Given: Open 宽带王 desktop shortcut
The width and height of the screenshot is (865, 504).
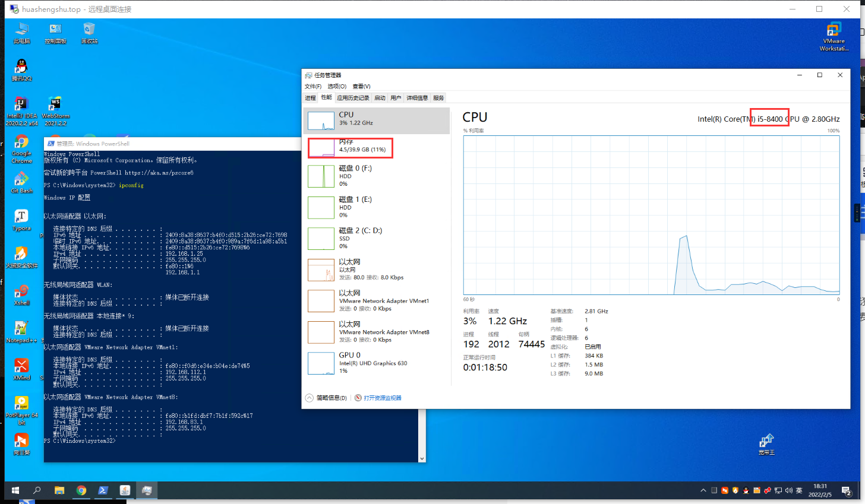Looking at the screenshot, I should click(766, 444).
